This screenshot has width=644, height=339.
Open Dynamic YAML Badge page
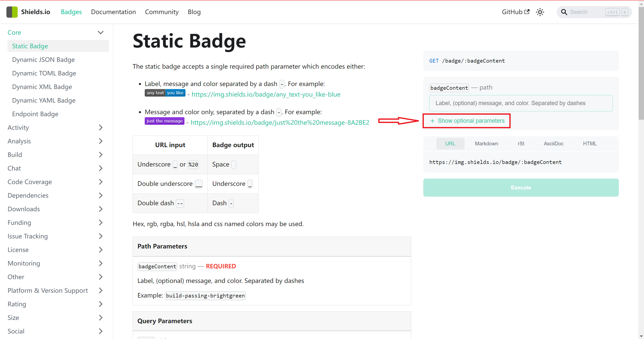44,100
